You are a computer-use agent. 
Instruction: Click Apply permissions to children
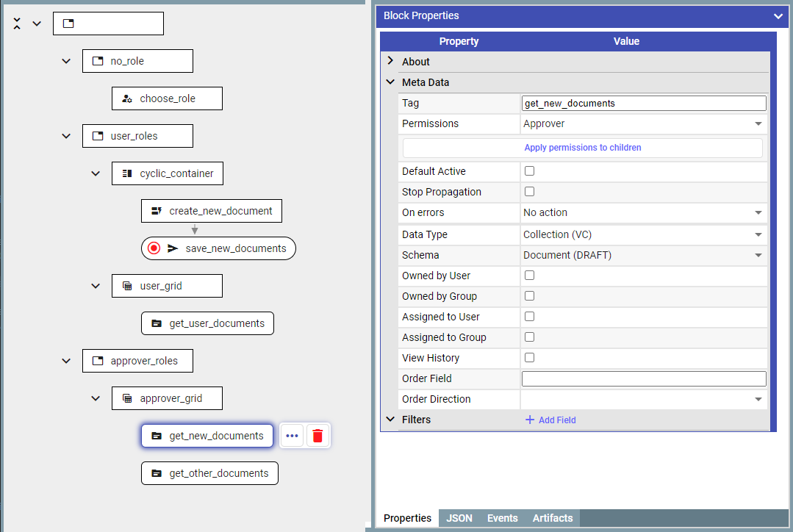pyautogui.click(x=583, y=148)
